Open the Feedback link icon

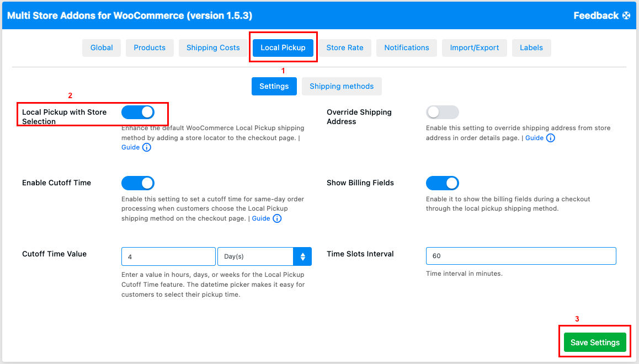626,15
